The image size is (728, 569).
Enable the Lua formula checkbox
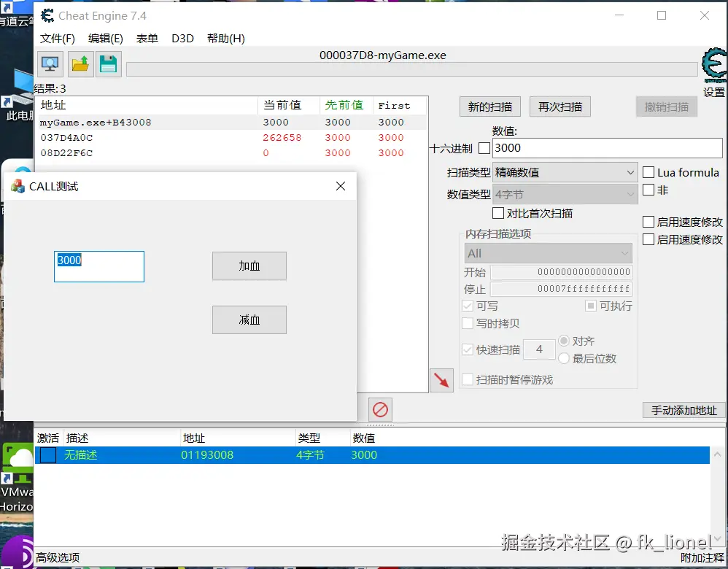[x=648, y=172]
